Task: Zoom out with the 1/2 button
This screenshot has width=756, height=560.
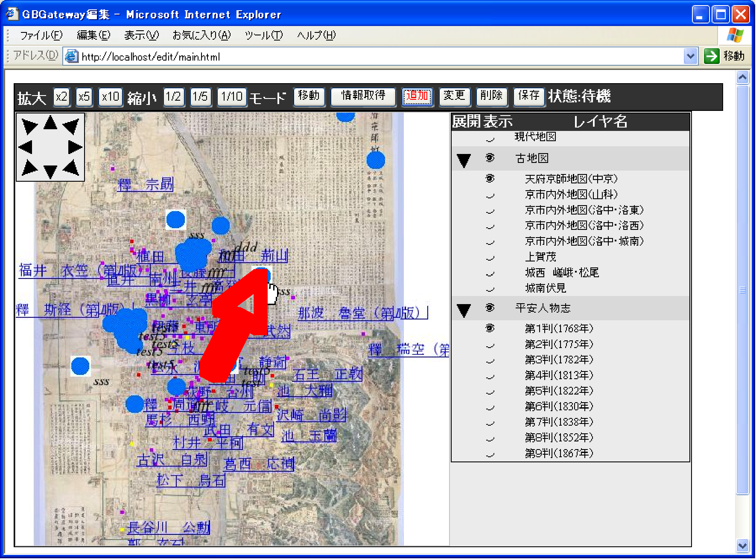Action: [x=173, y=97]
